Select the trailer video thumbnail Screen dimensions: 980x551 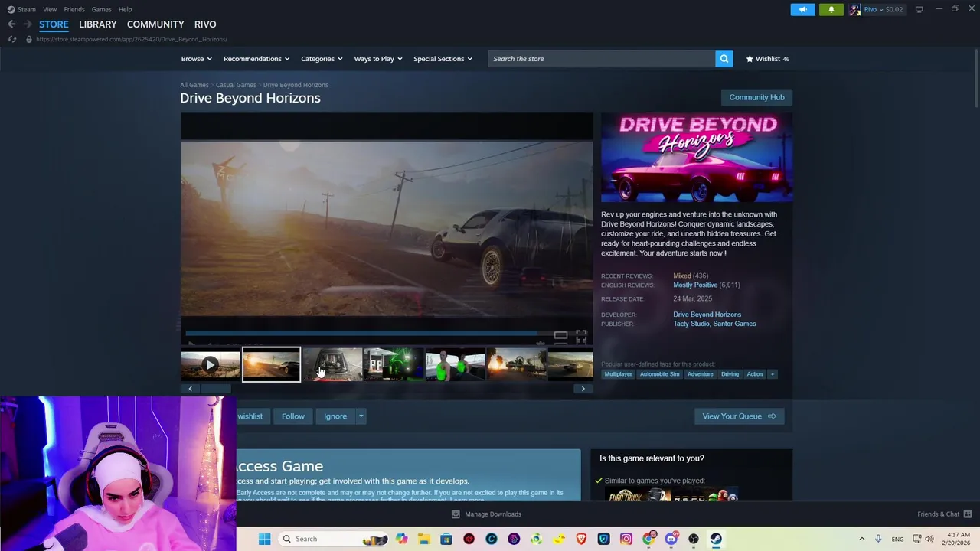tap(210, 365)
